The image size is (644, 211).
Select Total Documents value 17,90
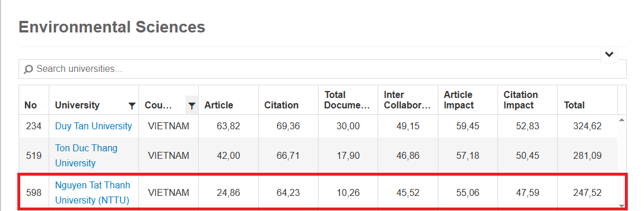pos(348,155)
